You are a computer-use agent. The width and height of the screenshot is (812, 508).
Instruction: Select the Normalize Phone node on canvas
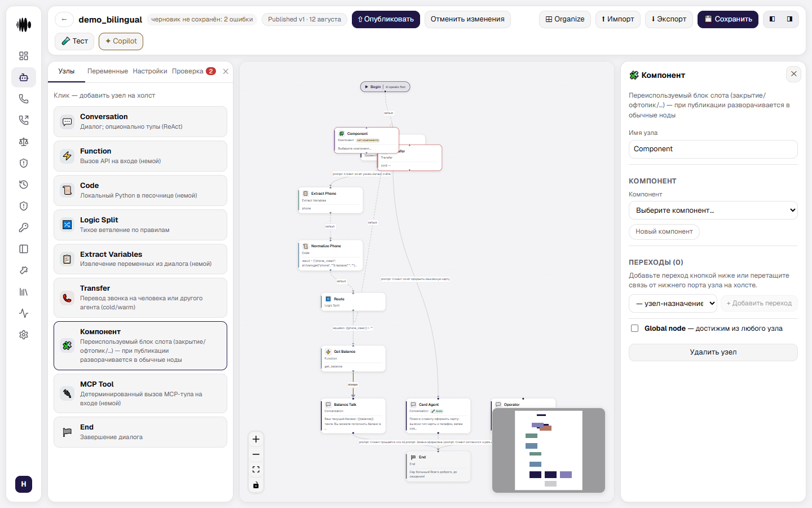click(330, 256)
